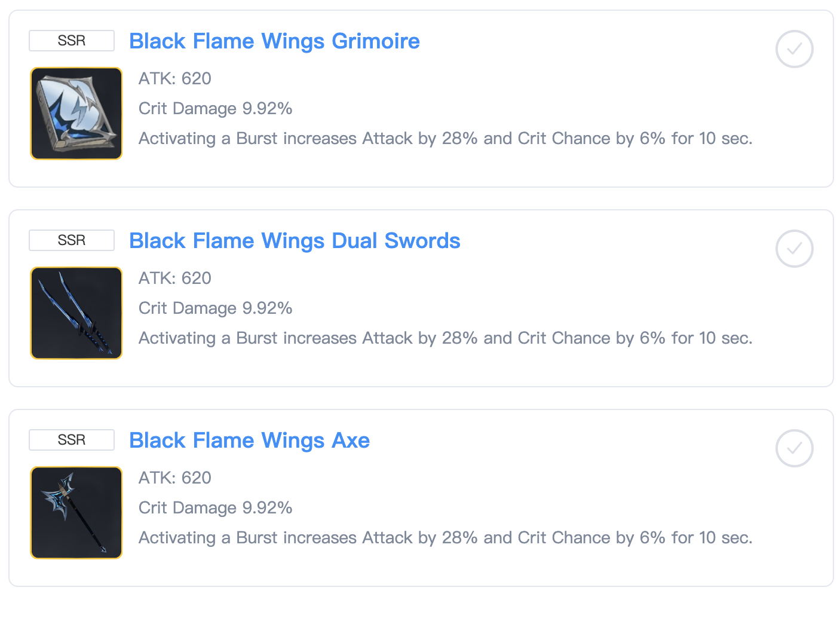The width and height of the screenshot is (840, 624).
Task: Click the SSR badge on the Grimoire card
Action: tap(71, 41)
